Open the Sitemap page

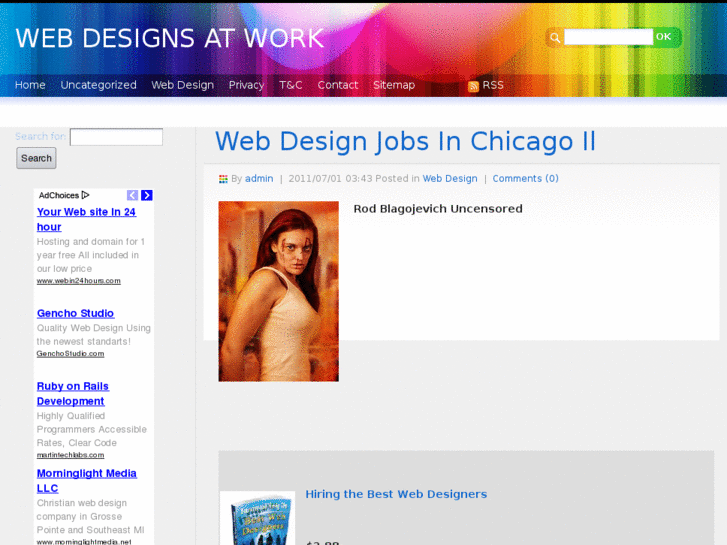click(x=394, y=85)
